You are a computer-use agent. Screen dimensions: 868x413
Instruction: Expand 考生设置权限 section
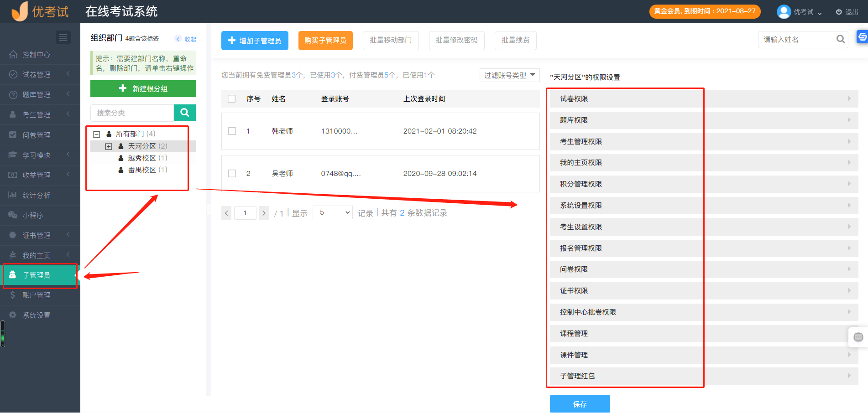(x=704, y=227)
